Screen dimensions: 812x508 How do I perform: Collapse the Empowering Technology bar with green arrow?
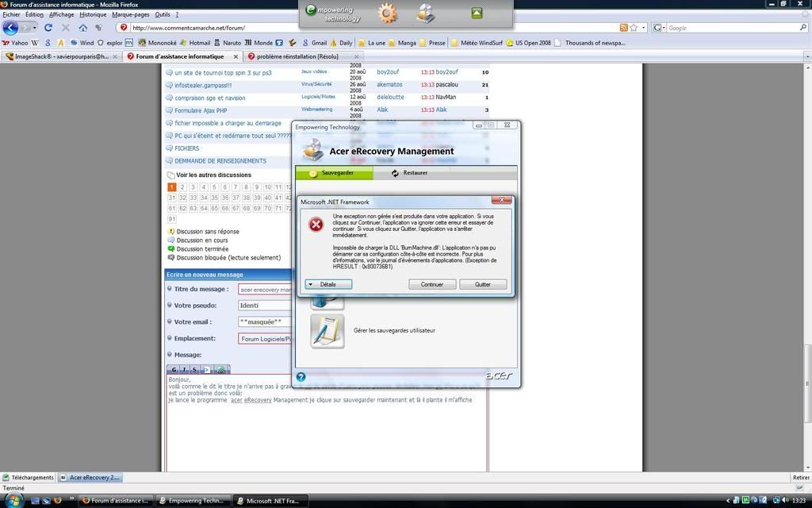(477, 13)
